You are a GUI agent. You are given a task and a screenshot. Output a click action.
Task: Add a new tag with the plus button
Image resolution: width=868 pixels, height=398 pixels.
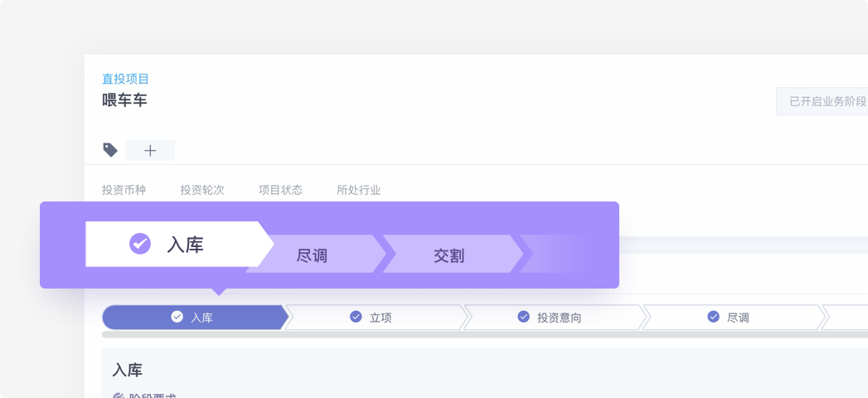pos(150,151)
